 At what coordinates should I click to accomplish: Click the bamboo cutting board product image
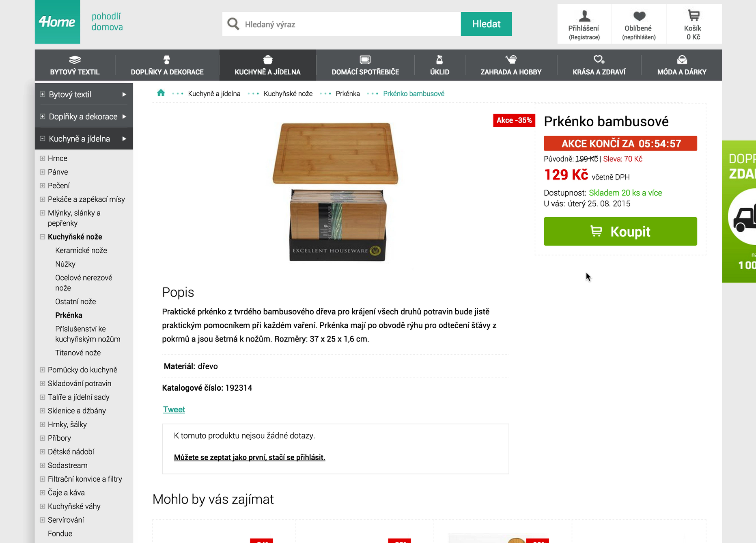tap(335, 191)
